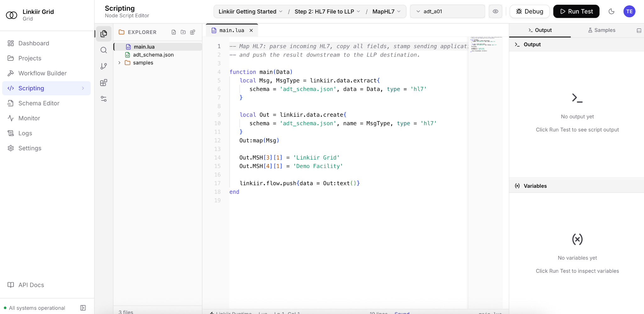This screenshot has width=644, height=314.
Task: Create new folder in Explorer
Action: (183, 32)
